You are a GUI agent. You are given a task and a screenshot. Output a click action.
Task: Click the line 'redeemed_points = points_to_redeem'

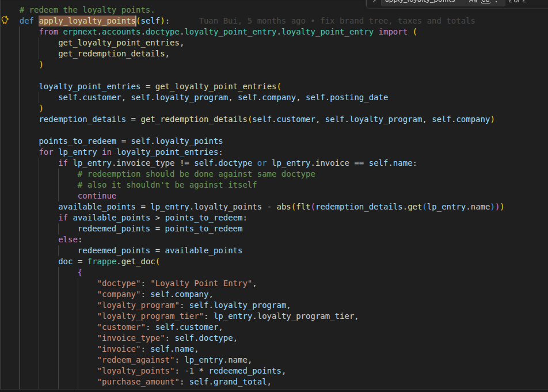click(160, 229)
